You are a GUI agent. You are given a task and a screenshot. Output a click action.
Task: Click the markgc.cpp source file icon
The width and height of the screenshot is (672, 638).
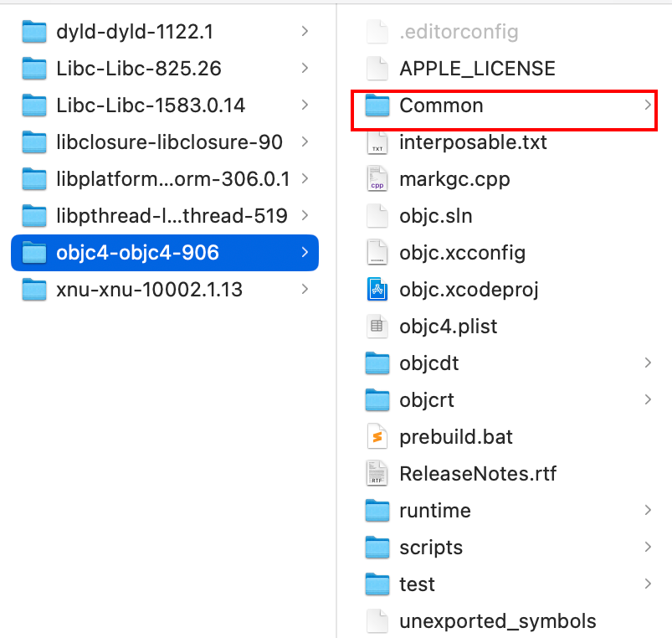tap(378, 179)
